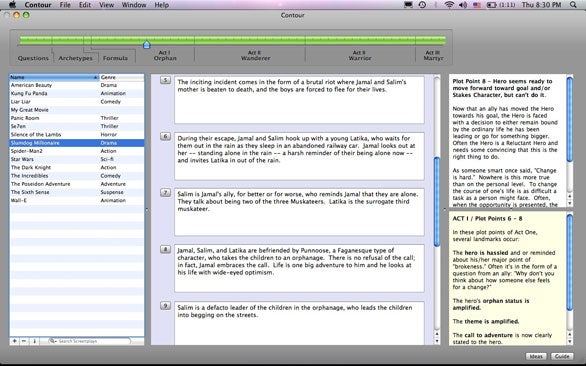Select Star Wars screenplay
Viewport: 586px width, 366px height.
pyautogui.click(x=77, y=159)
